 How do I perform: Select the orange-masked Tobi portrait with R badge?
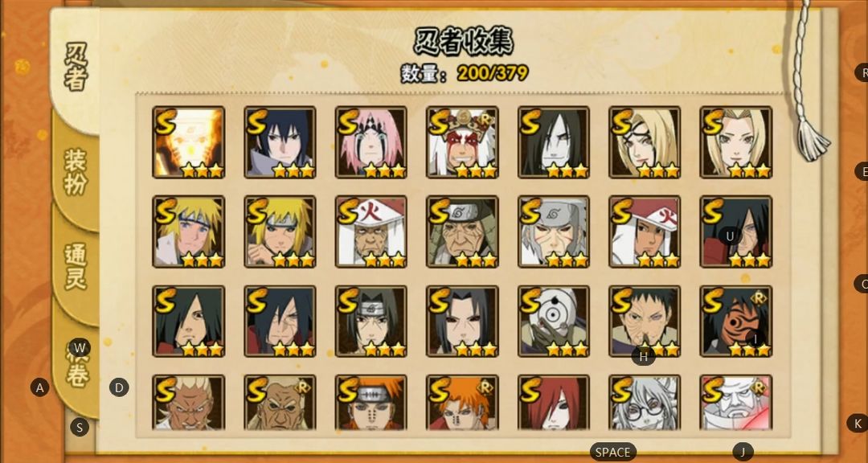(x=736, y=322)
